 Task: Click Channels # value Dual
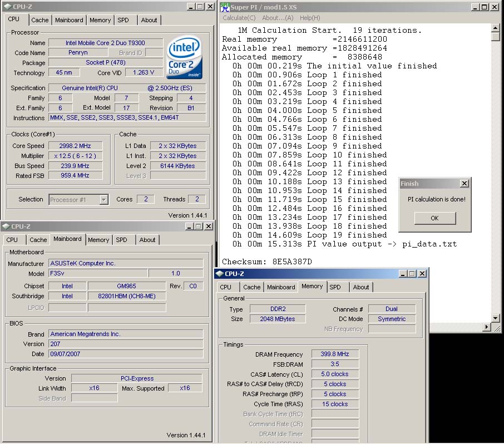tap(392, 309)
